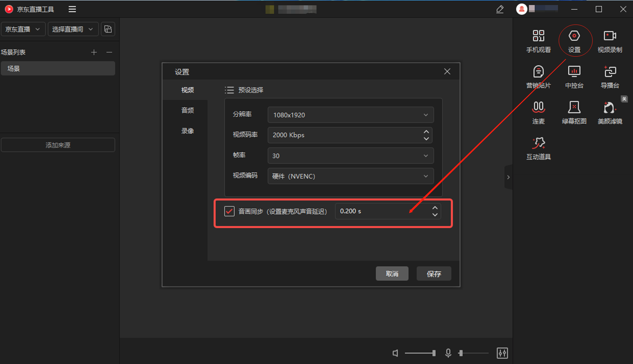Click the hamburger menu icon in title bar
633x364 pixels.
pos(72,9)
